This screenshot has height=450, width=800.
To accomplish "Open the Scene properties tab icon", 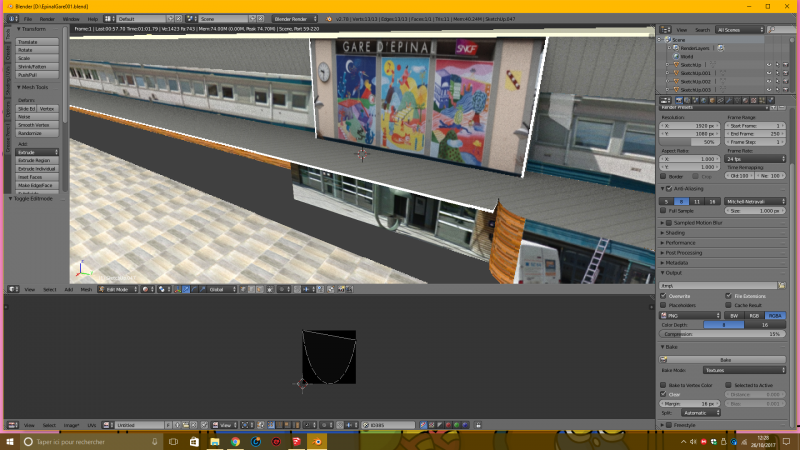I will pos(695,100).
